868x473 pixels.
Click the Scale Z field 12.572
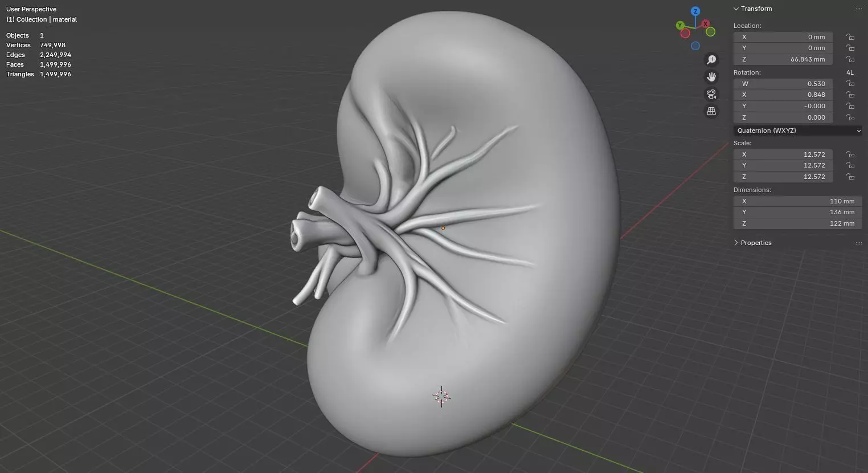pyautogui.click(x=783, y=177)
